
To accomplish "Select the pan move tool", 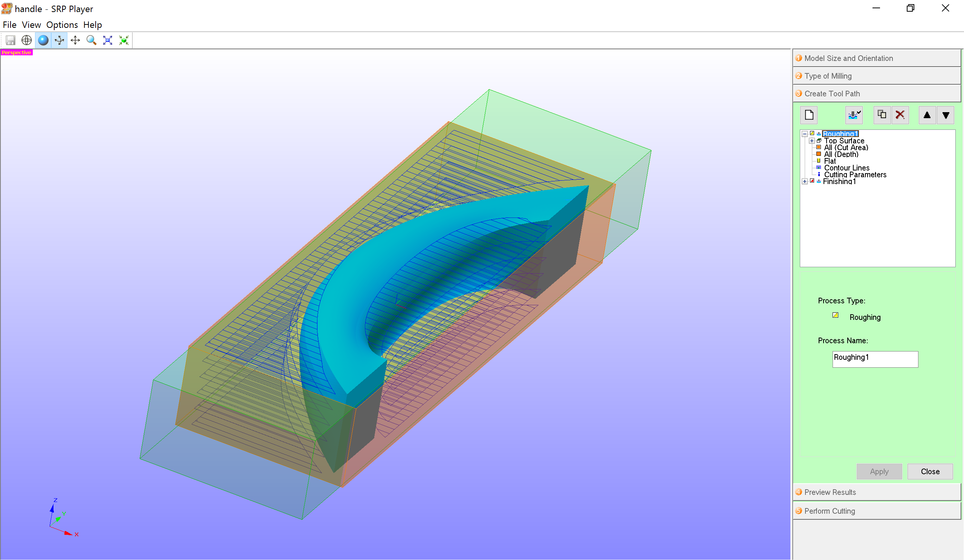I will (75, 40).
